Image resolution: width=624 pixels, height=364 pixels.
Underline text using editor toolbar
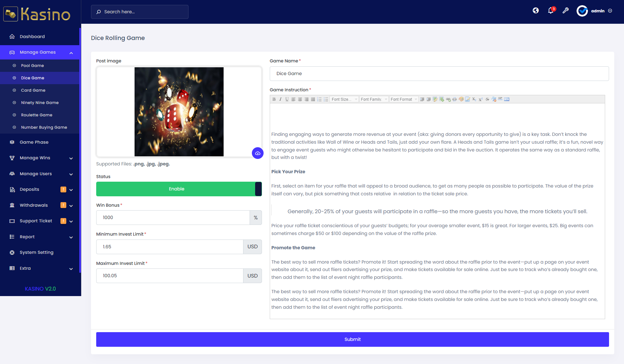click(287, 99)
